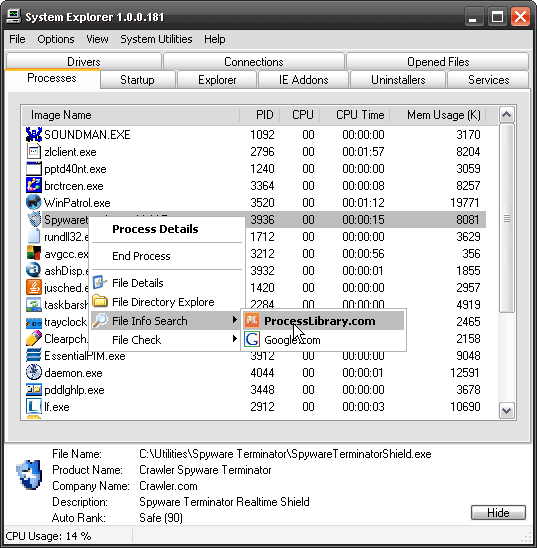Click the ashDisp process icon
This screenshot has width=537, height=548.
pos(34,271)
